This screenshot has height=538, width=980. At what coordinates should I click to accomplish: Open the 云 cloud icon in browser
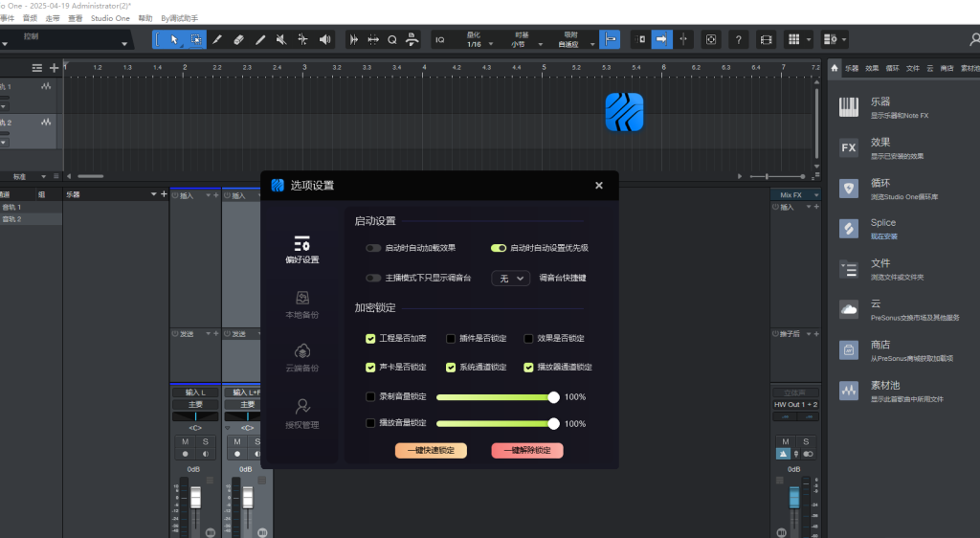(848, 309)
